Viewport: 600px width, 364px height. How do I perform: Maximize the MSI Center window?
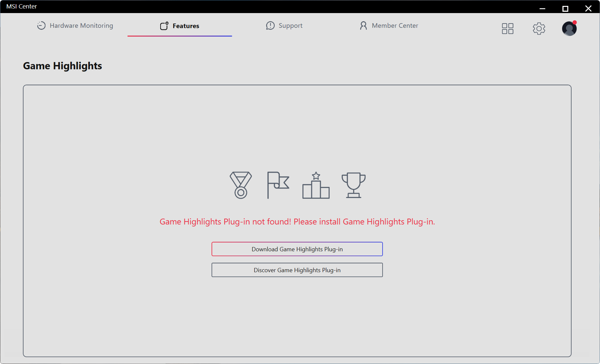click(565, 8)
